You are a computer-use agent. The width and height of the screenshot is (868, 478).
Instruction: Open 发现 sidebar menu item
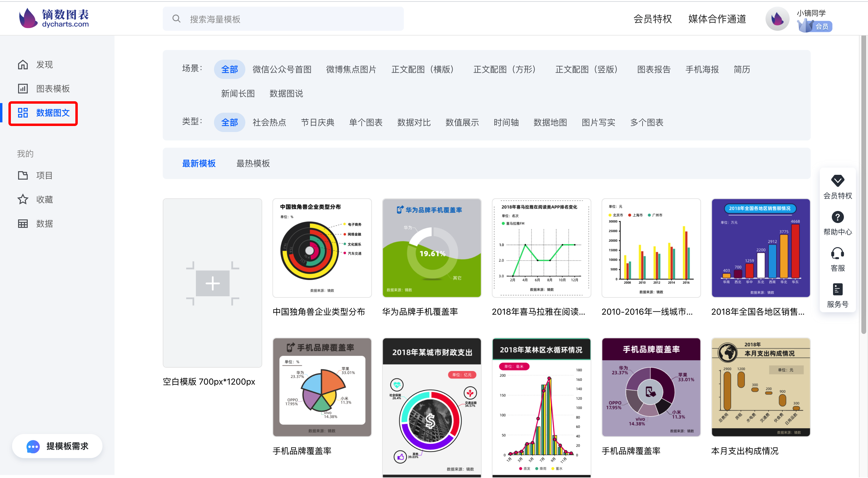tap(35, 64)
